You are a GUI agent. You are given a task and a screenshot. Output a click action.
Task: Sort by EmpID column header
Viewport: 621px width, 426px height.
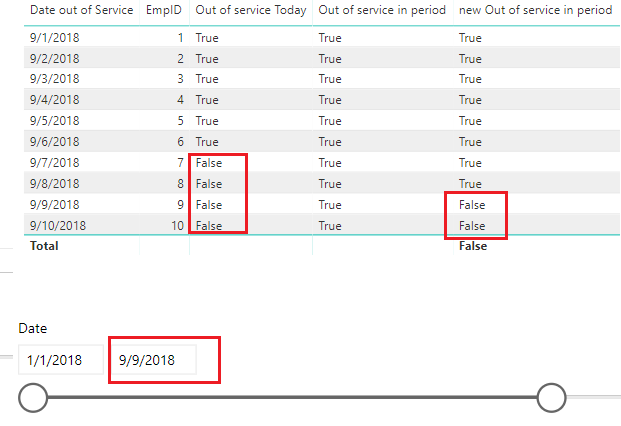point(164,10)
